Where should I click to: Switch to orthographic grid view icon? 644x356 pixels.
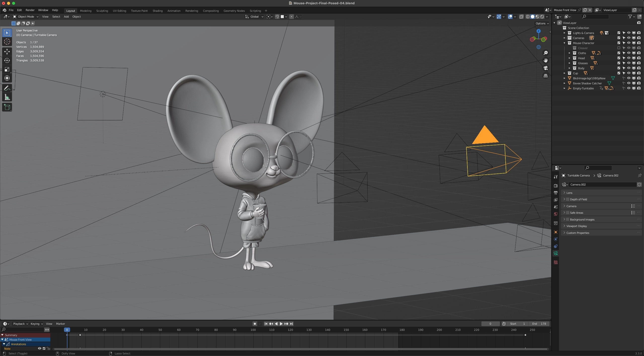click(545, 76)
